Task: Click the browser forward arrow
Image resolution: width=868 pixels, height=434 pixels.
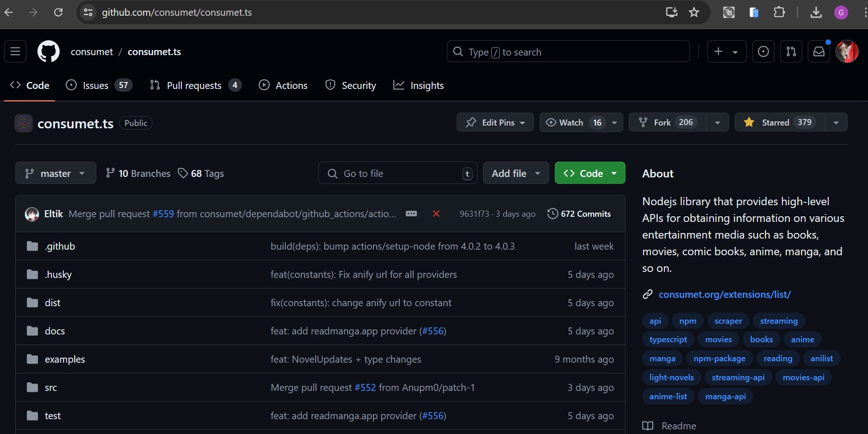Action: [x=33, y=13]
